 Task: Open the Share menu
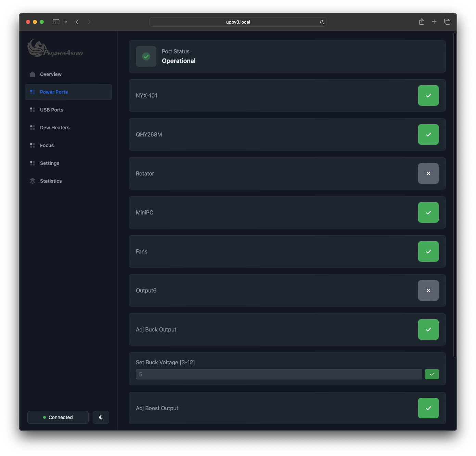click(x=422, y=22)
